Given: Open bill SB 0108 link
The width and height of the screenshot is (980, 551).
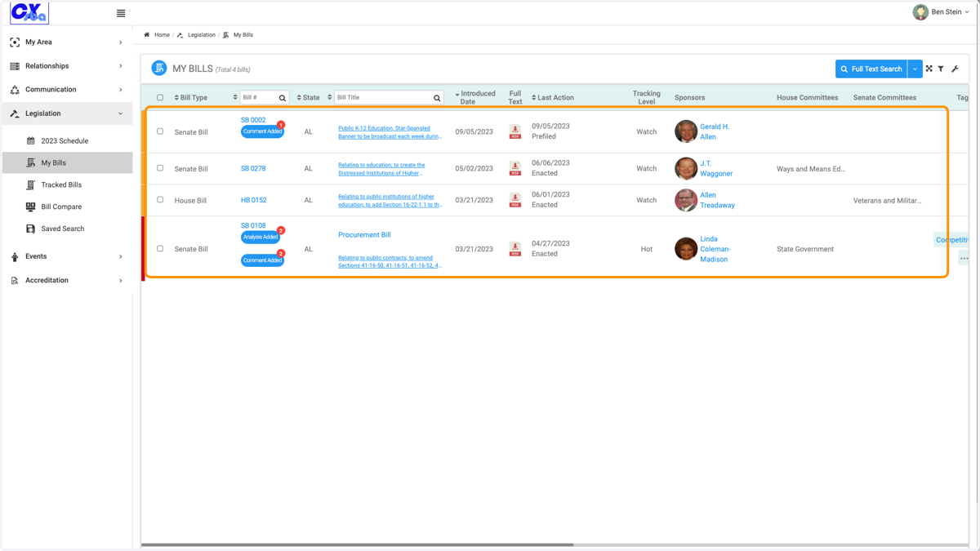Looking at the screenshot, I should coord(253,226).
